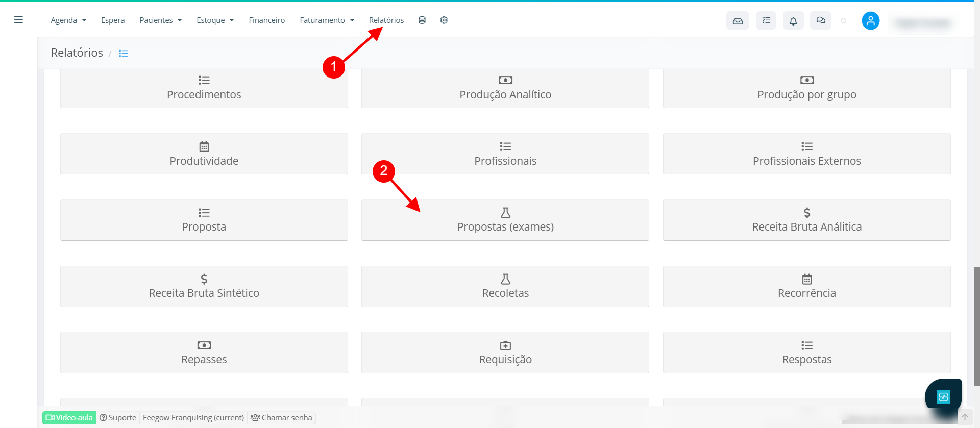
Task: Click the floating teal help widget
Action: 943,396
